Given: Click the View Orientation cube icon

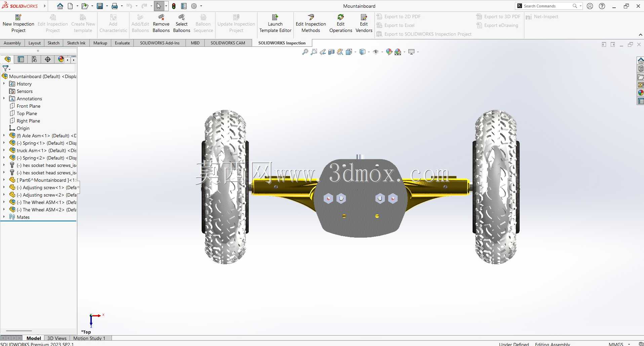Looking at the screenshot, I should pos(349,52).
